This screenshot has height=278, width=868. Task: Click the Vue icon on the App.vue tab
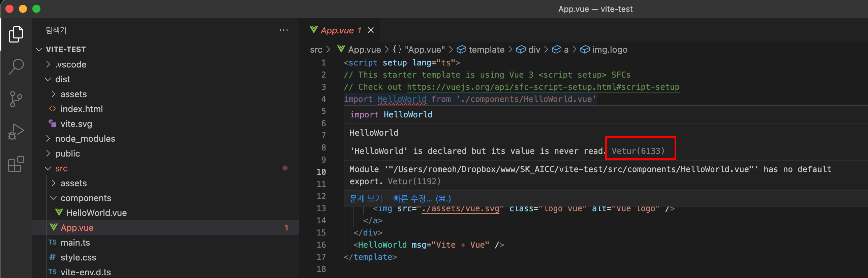click(314, 30)
